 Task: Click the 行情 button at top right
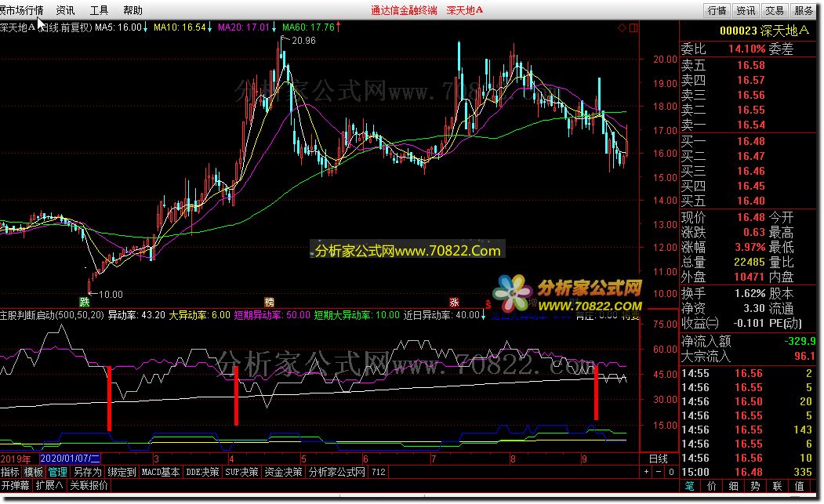pyautogui.click(x=717, y=10)
